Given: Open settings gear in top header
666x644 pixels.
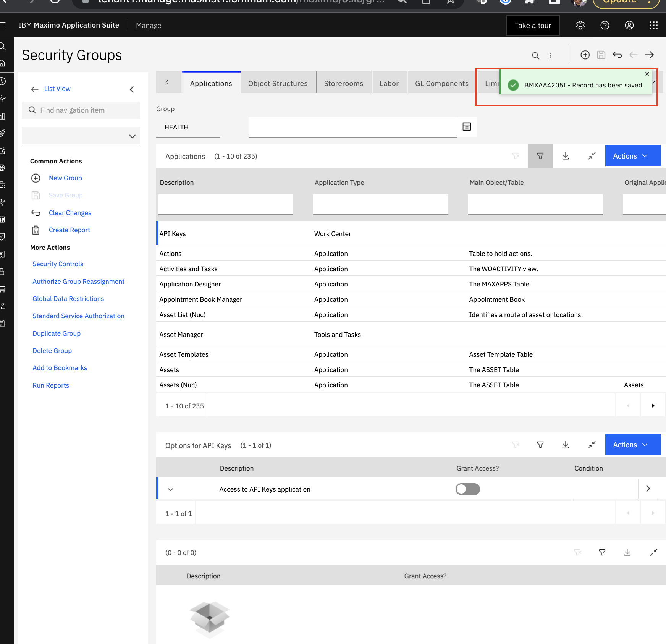Looking at the screenshot, I should pyautogui.click(x=580, y=25).
